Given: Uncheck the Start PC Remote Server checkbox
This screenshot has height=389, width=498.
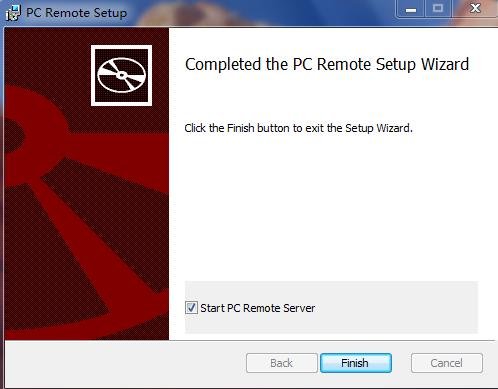Looking at the screenshot, I should (191, 308).
